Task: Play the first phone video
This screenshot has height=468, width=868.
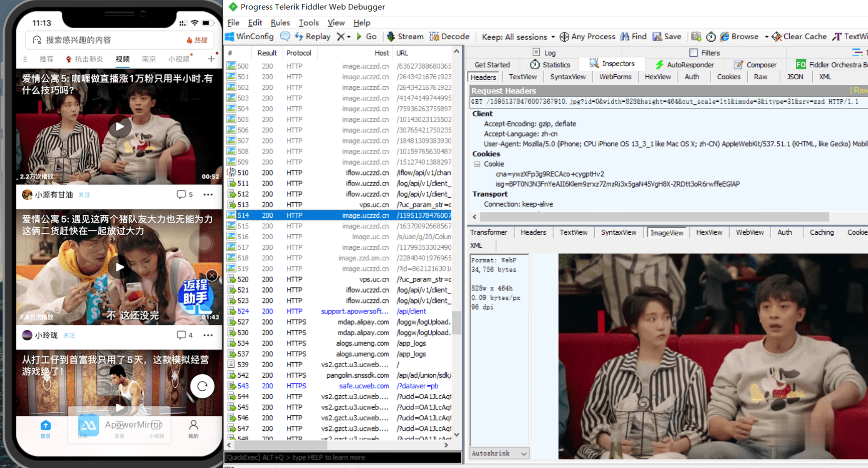Action: pos(120,127)
